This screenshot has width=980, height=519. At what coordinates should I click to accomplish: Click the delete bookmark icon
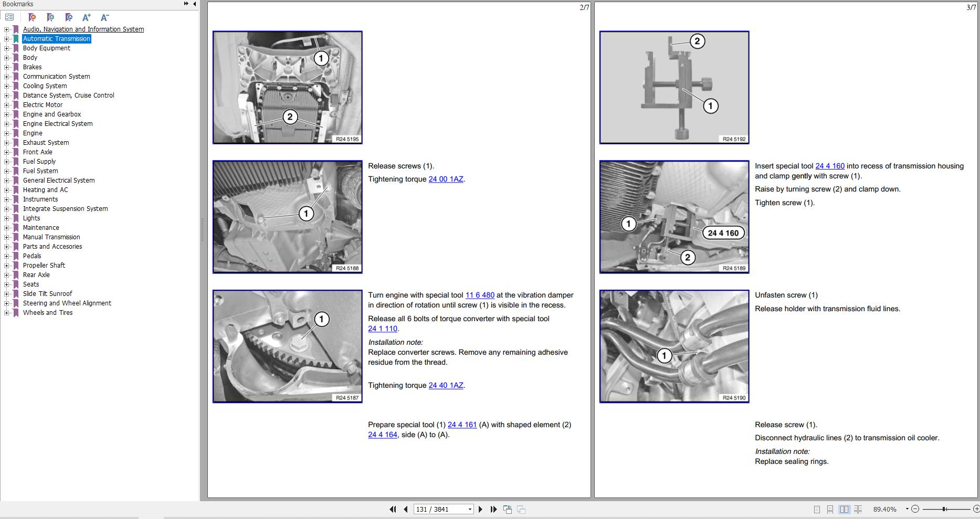[x=32, y=17]
